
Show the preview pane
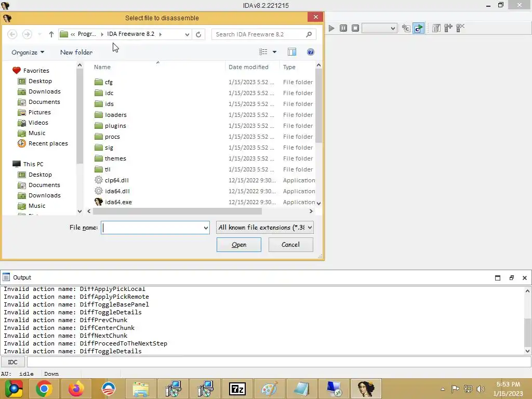pyautogui.click(x=292, y=52)
